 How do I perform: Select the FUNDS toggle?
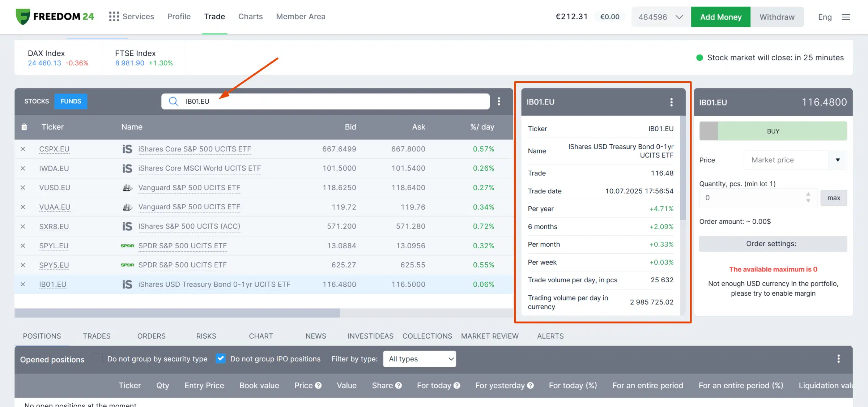[71, 101]
